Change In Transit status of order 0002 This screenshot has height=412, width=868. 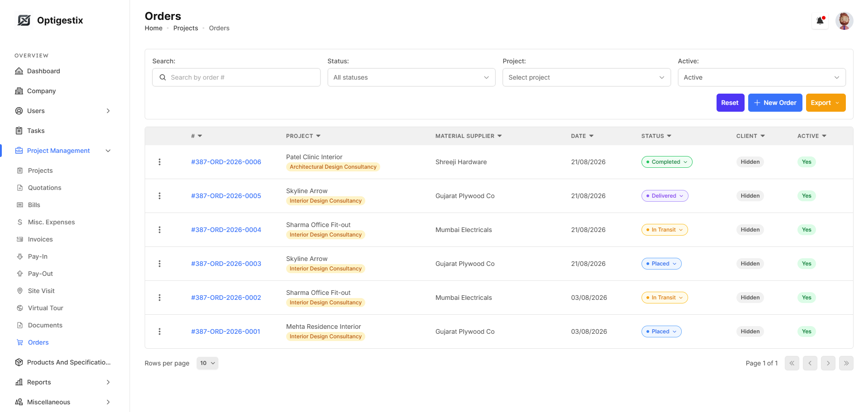[x=665, y=298]
